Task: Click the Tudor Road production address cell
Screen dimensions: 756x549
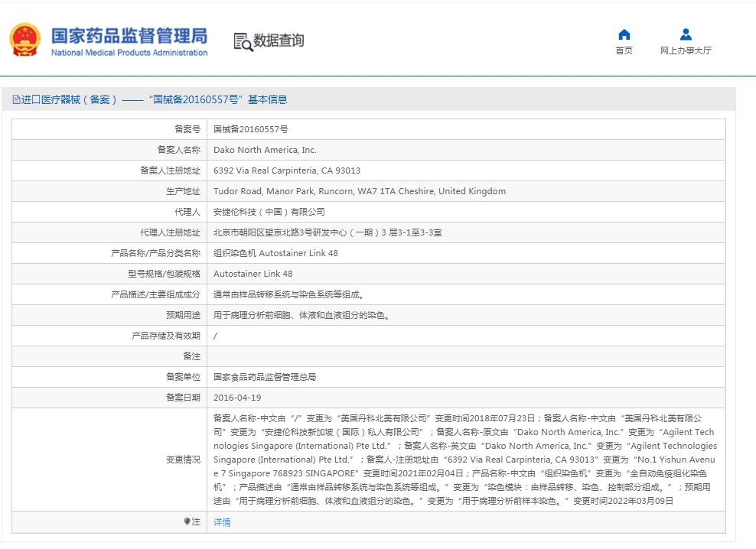Action: (x=359, y=191)
